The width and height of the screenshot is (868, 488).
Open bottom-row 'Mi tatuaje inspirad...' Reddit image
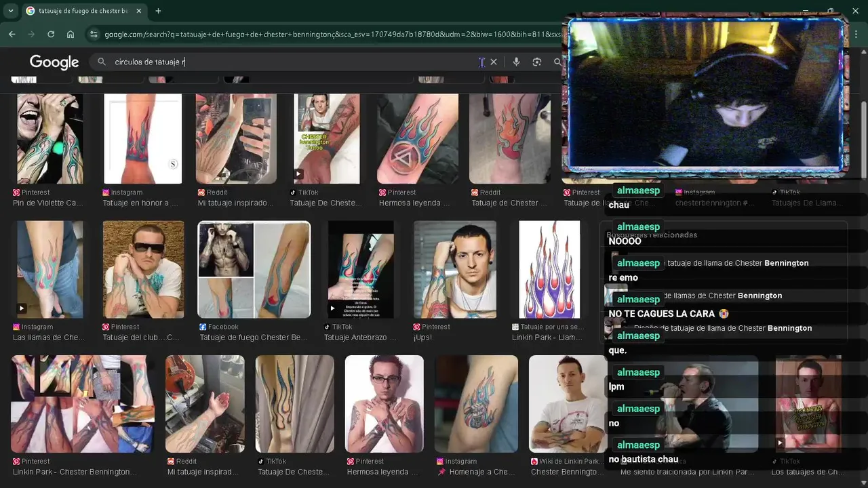point(205,404)
